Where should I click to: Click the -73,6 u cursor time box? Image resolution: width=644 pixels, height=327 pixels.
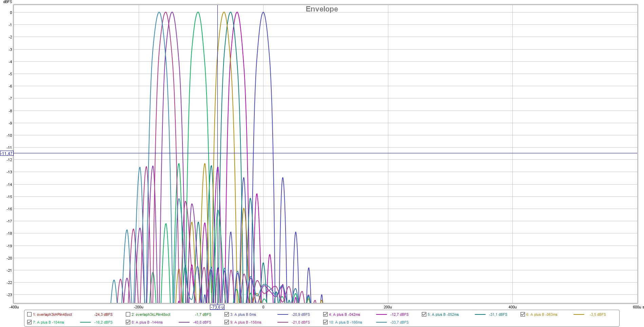[x=217, y=307]
